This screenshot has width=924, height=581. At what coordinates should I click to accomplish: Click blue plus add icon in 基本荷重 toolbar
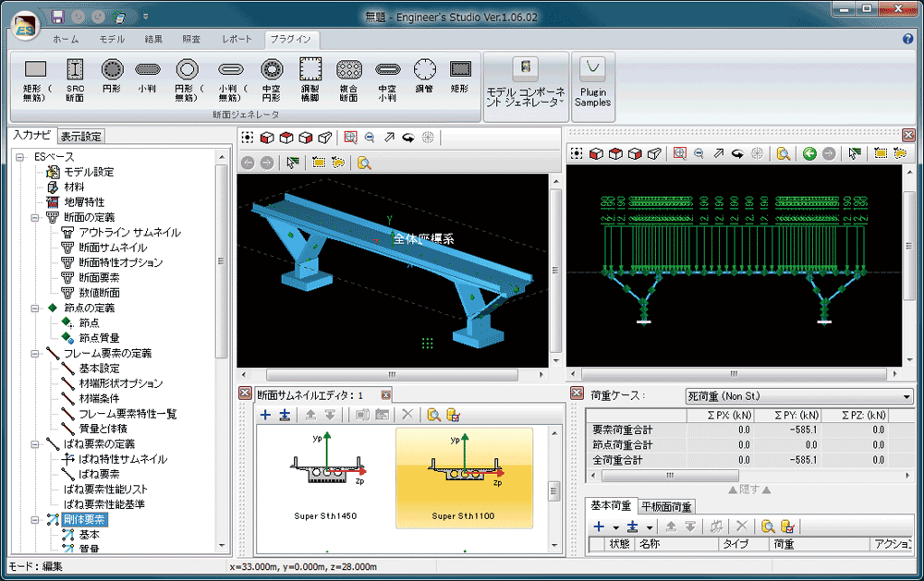599,527
